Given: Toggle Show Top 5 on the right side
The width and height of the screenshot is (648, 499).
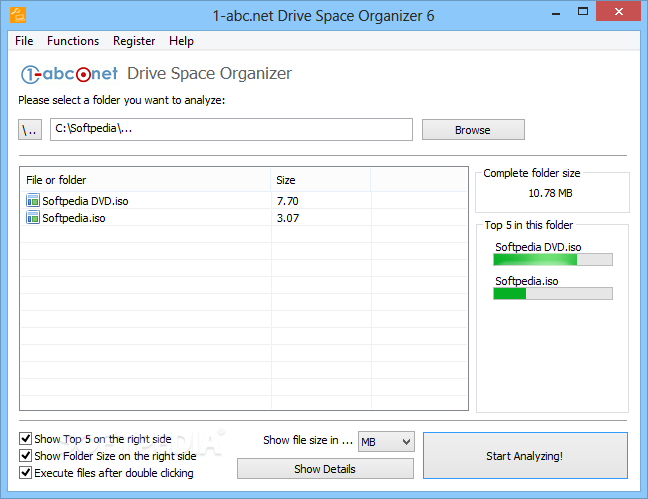Looking at the screenshot, I should (26, 438).
